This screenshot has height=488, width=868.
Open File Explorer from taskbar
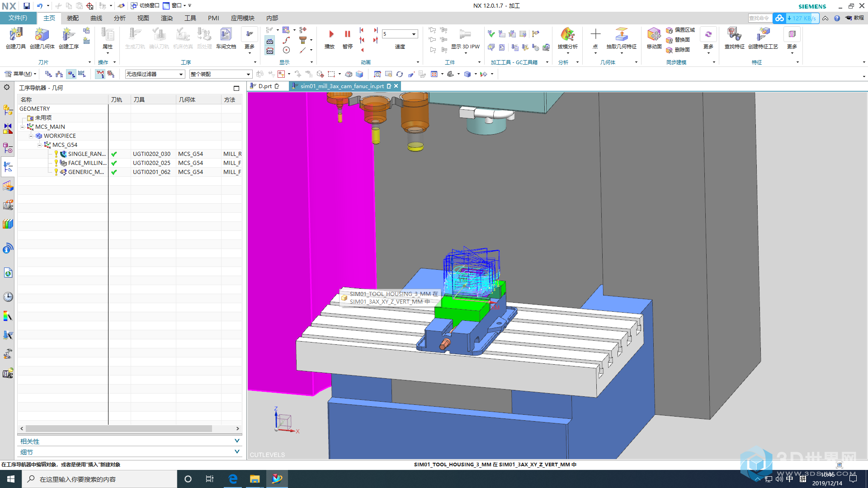255,479
